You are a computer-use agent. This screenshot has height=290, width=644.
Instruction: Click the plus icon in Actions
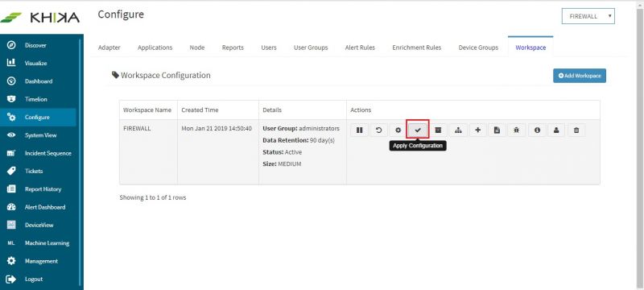477,130
